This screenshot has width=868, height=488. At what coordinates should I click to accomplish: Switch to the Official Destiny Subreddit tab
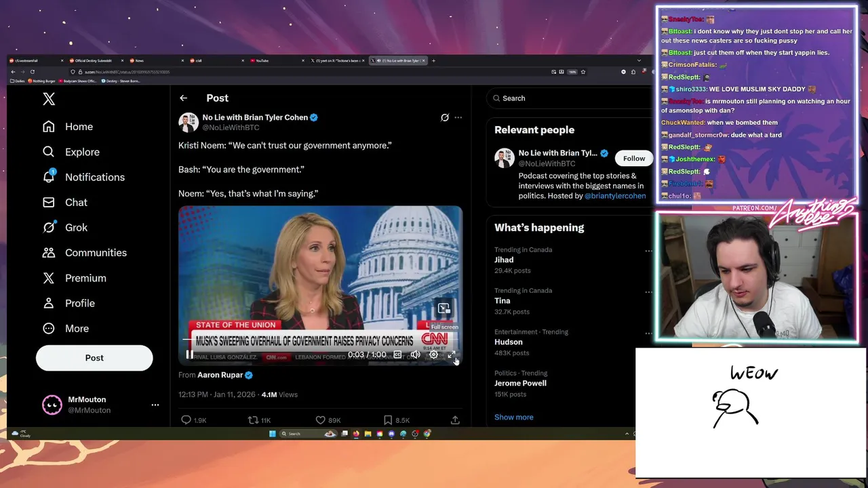[95, 60]
